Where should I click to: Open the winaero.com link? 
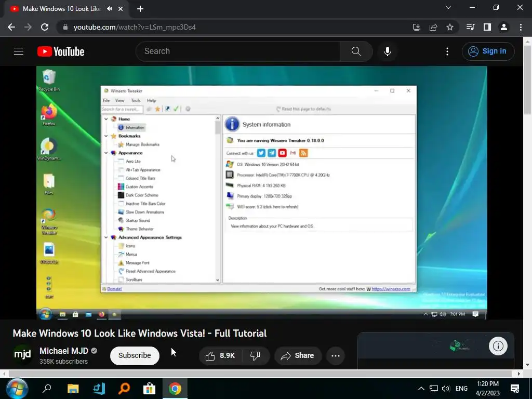[391, 289]
